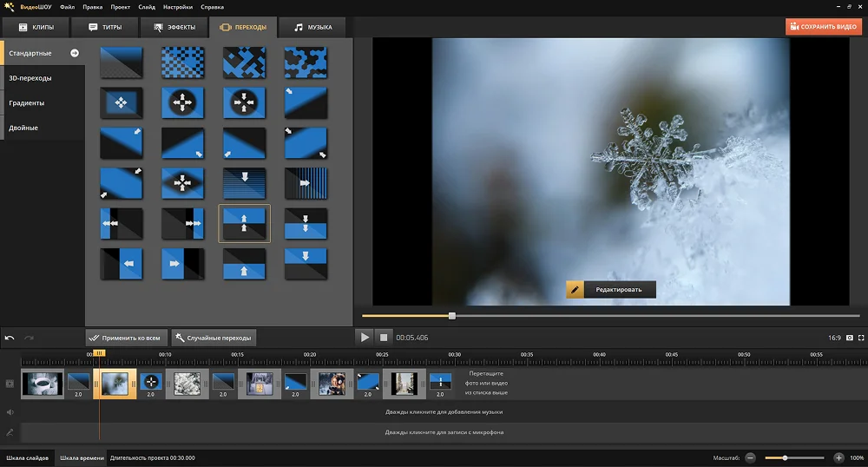Click the microphone track icon

[10, 431]
